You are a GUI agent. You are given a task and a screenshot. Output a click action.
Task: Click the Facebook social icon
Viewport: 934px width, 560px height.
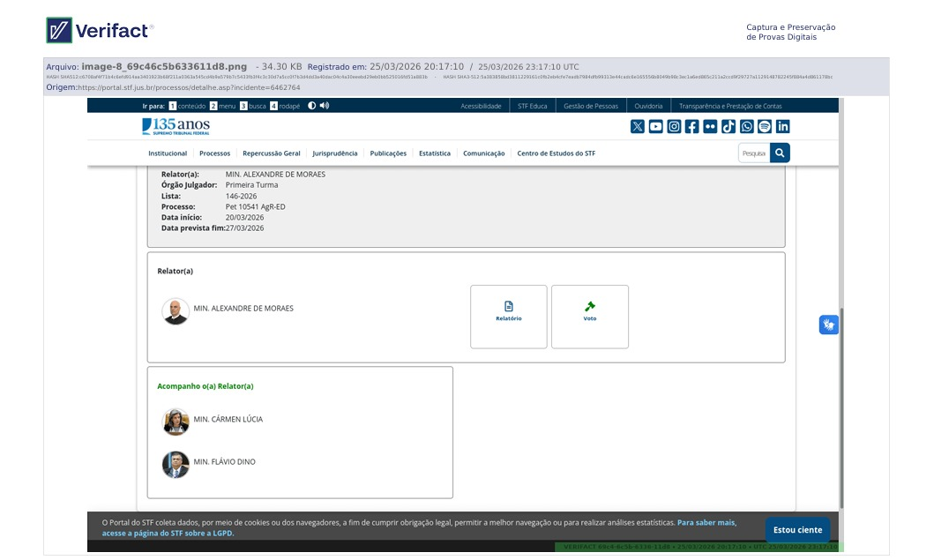[x=692, y=126]
